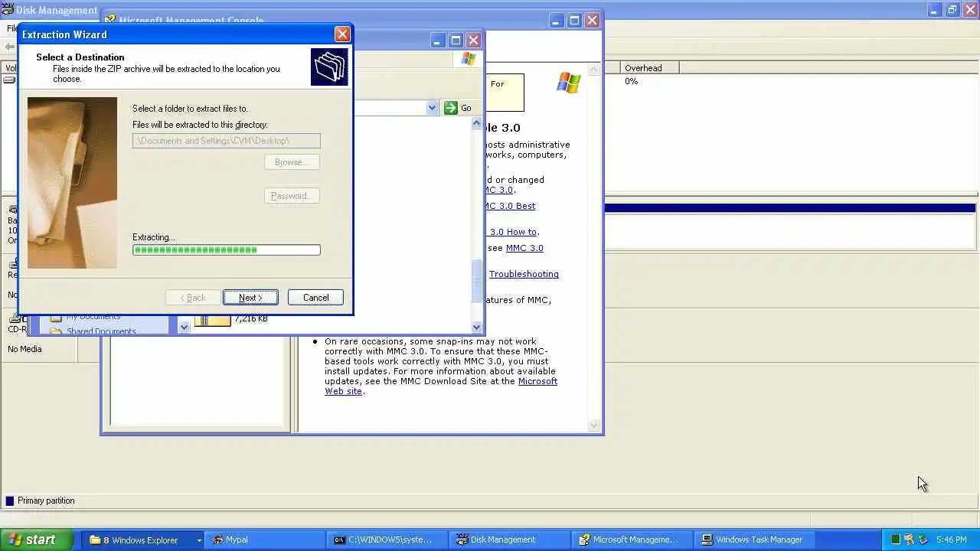
Task: Click the 'For' yellow box in MMC help
Action: (504, 93)
